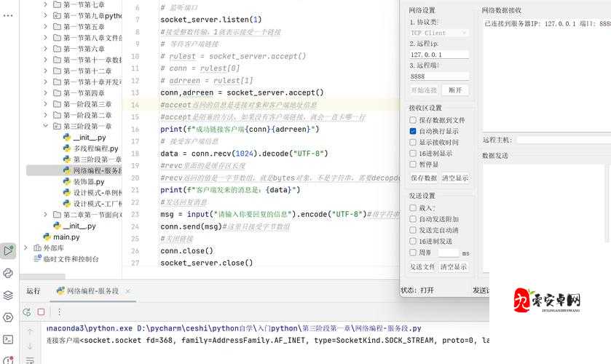Click the three-dots more tool windows icon
611x364 pixels.
(x=8, y=15)
